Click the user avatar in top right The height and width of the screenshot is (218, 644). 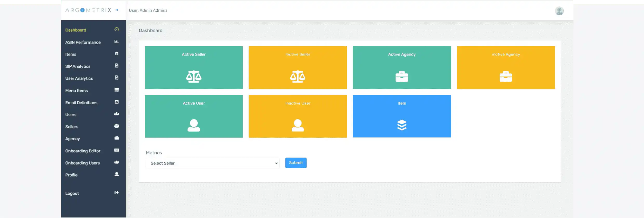pyautogui.click(x=559, y=11)
